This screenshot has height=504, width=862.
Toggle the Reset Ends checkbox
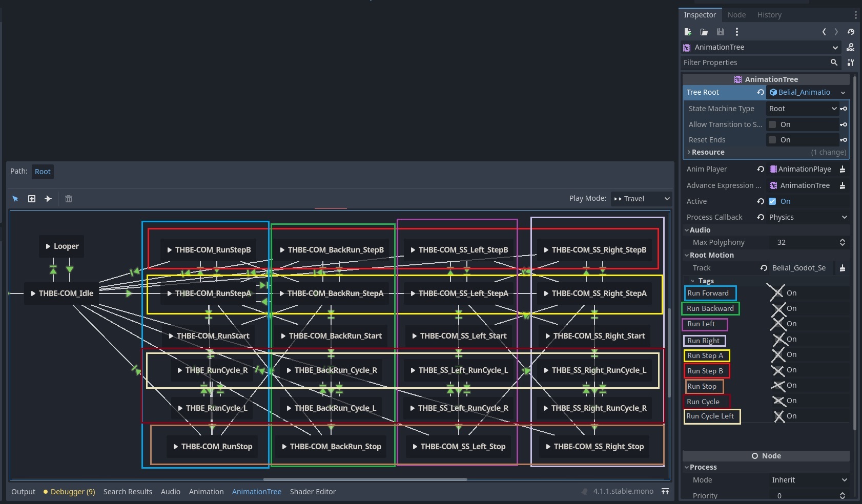(773, 139)
